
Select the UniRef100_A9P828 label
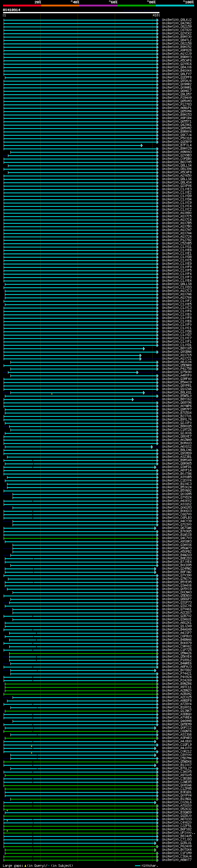(x=177, y=50)
